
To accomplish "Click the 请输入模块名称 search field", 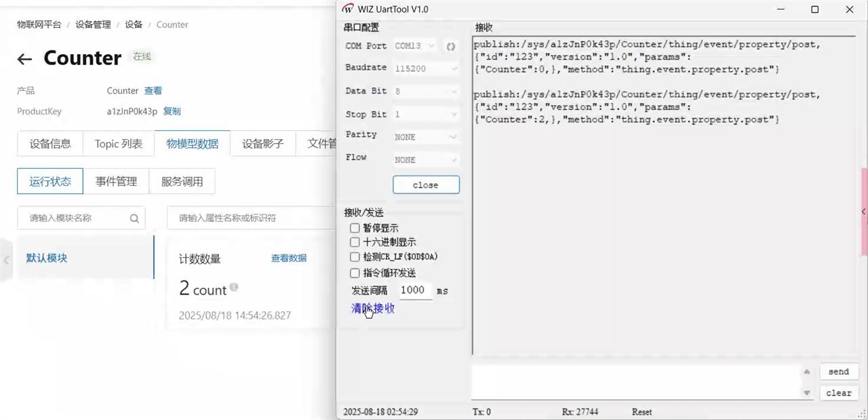I will pos(81,218).
